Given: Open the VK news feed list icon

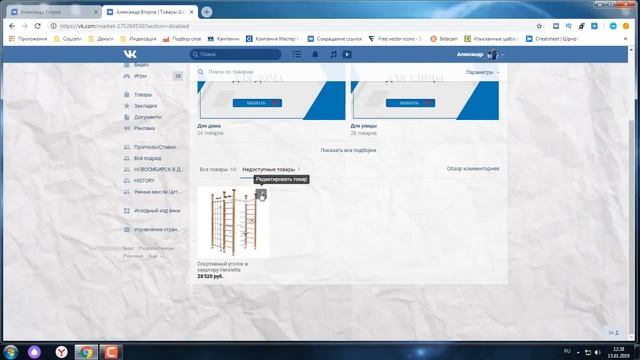Looking at the screenshot, I should tap(297, 54).
